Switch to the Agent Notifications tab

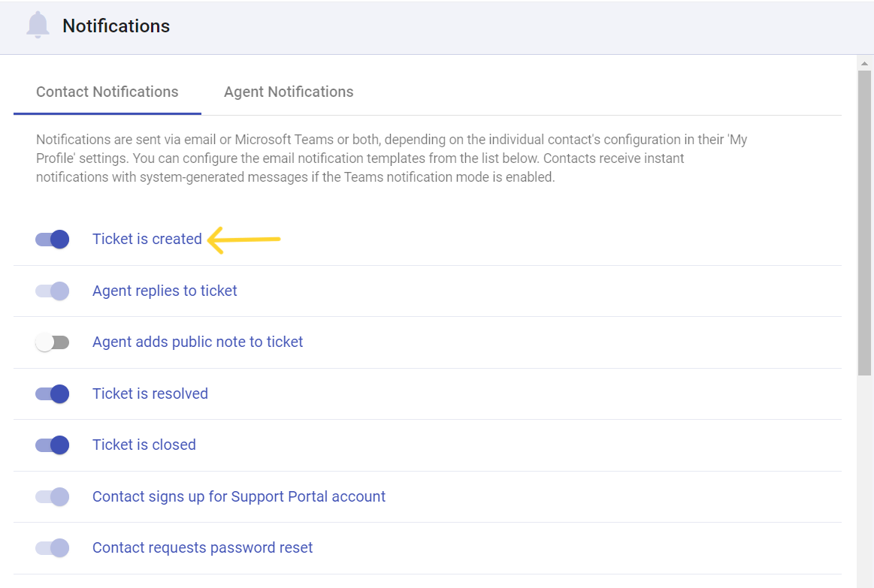(288, 92)
